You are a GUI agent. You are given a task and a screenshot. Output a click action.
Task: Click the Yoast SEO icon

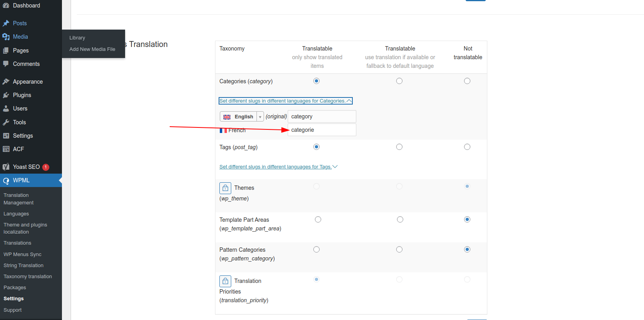point(6,167)
